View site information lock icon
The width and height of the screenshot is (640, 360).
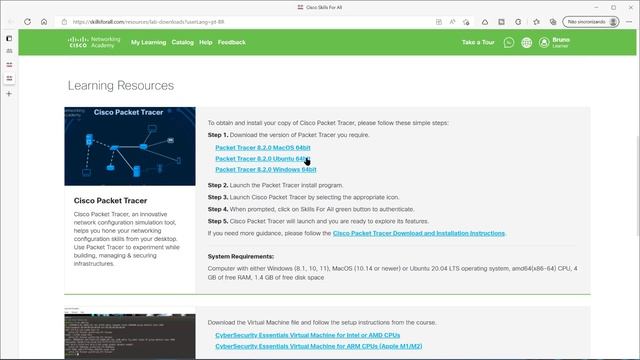(64, 22)
